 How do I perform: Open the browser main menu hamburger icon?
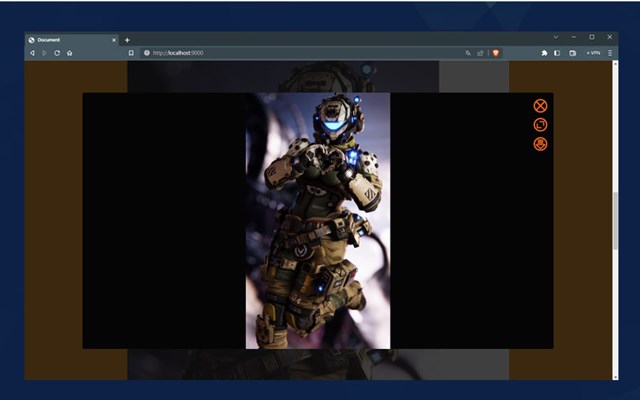[610, 53]
